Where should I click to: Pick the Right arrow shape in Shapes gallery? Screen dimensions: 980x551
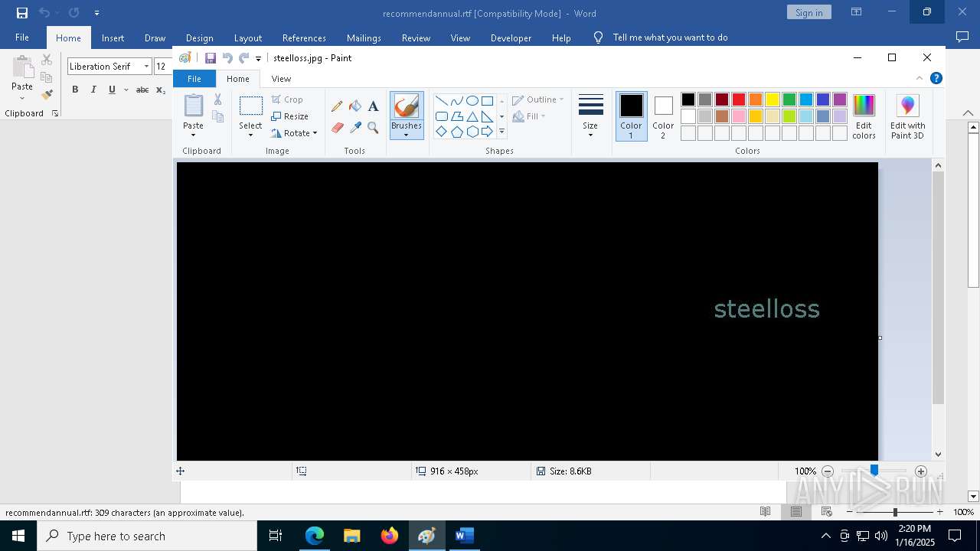point(487,132)
